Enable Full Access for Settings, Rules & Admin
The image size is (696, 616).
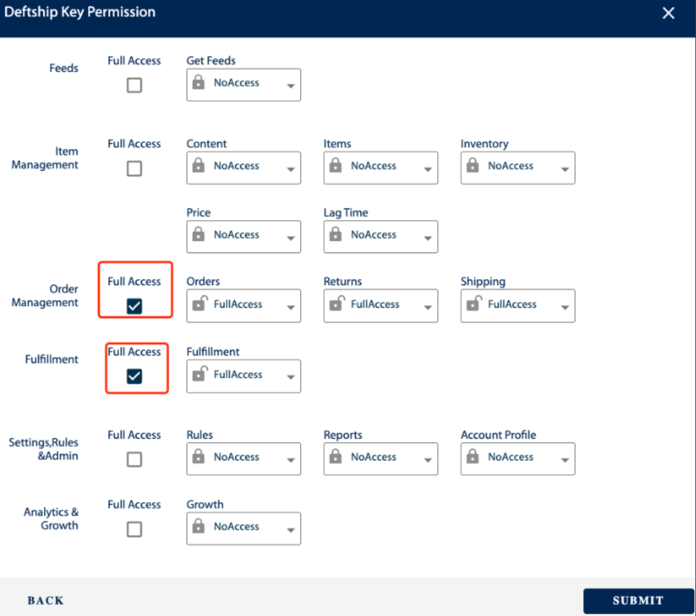click(x=135, y=459)
